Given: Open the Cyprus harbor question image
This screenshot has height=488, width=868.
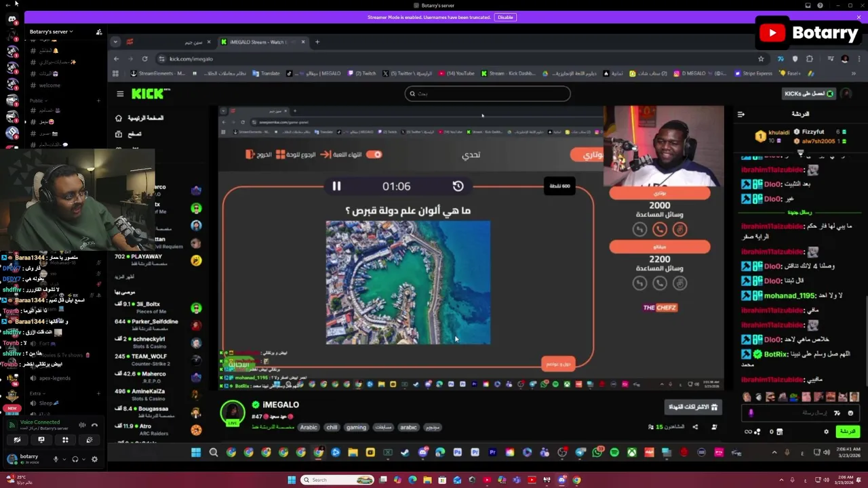Looking at the screenshot, I should point(408,282).
